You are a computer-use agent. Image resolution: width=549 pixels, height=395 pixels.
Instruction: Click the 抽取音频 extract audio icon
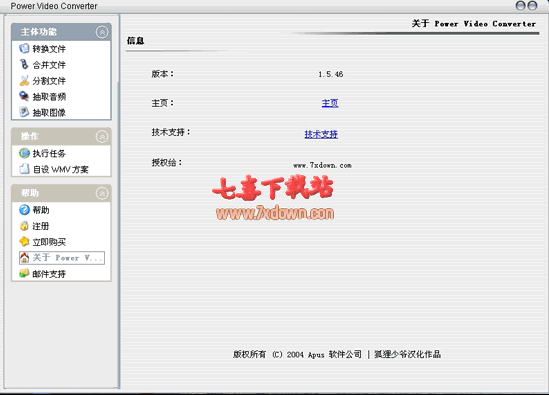(x=24, y=96)
